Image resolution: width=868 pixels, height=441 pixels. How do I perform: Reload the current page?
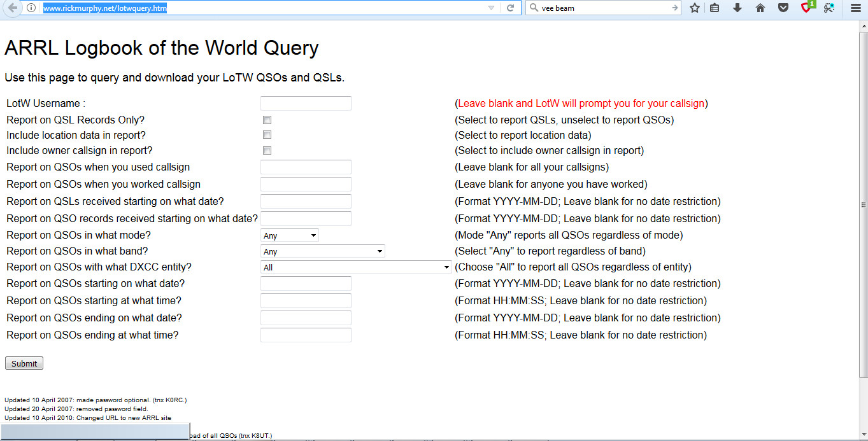[510, 8]
